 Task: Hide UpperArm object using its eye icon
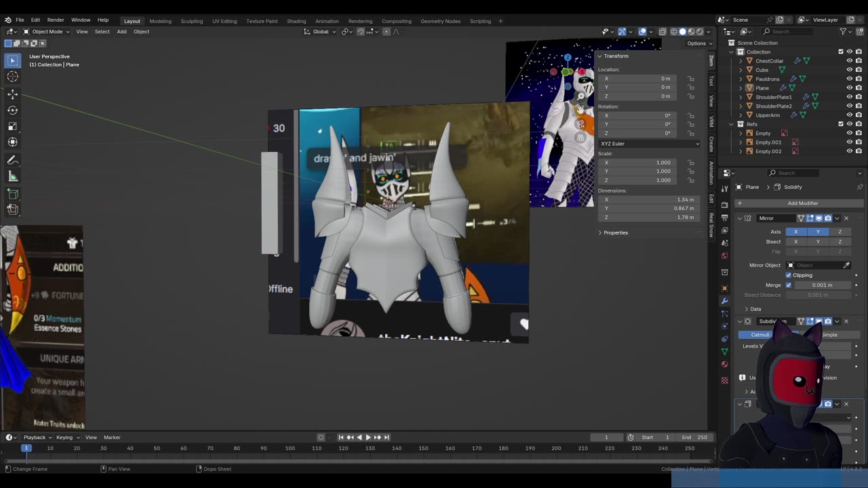tap(849, 115)
